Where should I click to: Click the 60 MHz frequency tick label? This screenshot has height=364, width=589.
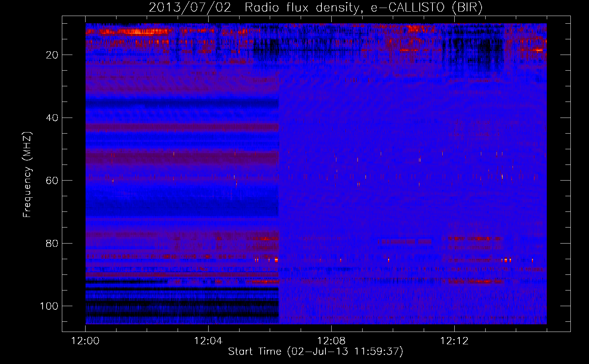(x=52, y=181)
